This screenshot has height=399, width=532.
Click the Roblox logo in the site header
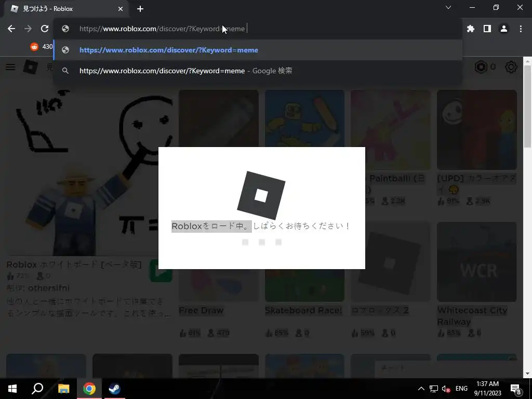point(31,67)
